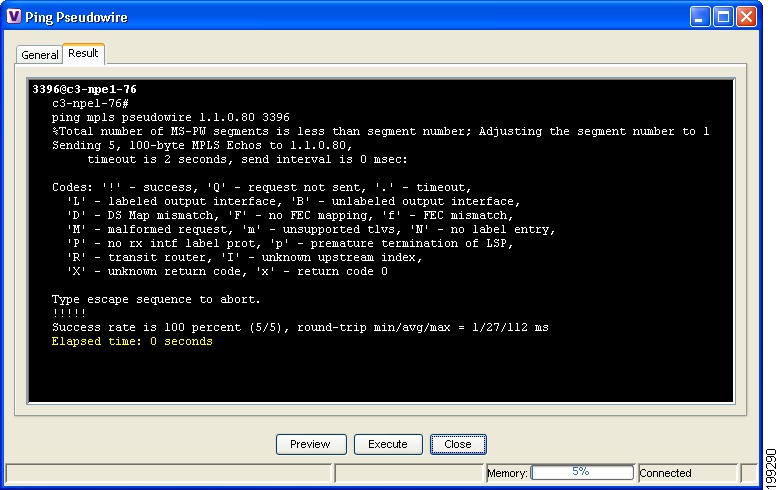Viewport: 778px width, 490px height.
Task: Select the 'ping mpls pseudowire 1.1.0.80 3396' command line
Action: click(x=171, y=118)
